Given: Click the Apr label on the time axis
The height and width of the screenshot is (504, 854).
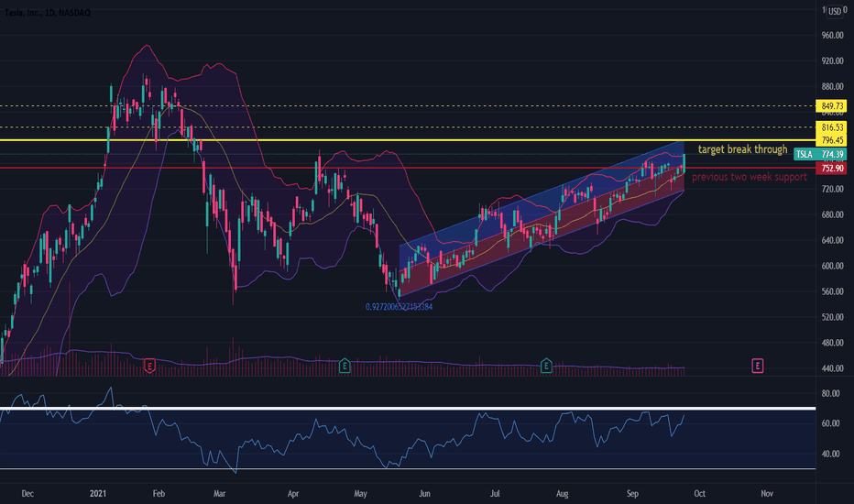Looking at the screenshot, I should pos(293,494).
